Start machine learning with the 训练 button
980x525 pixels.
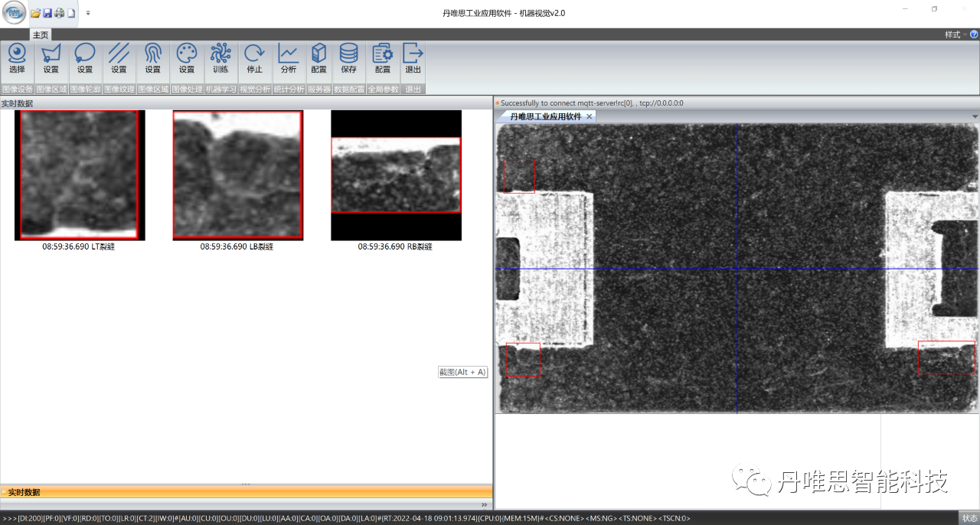[220, 59]
